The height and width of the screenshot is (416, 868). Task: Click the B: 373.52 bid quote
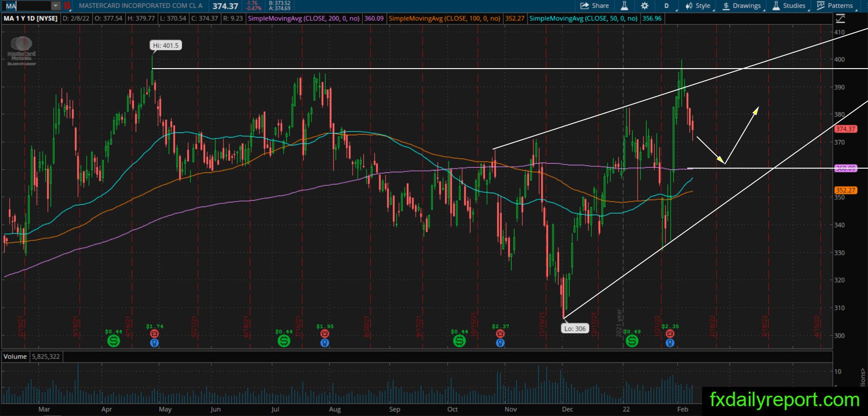(x=279, y=3)
